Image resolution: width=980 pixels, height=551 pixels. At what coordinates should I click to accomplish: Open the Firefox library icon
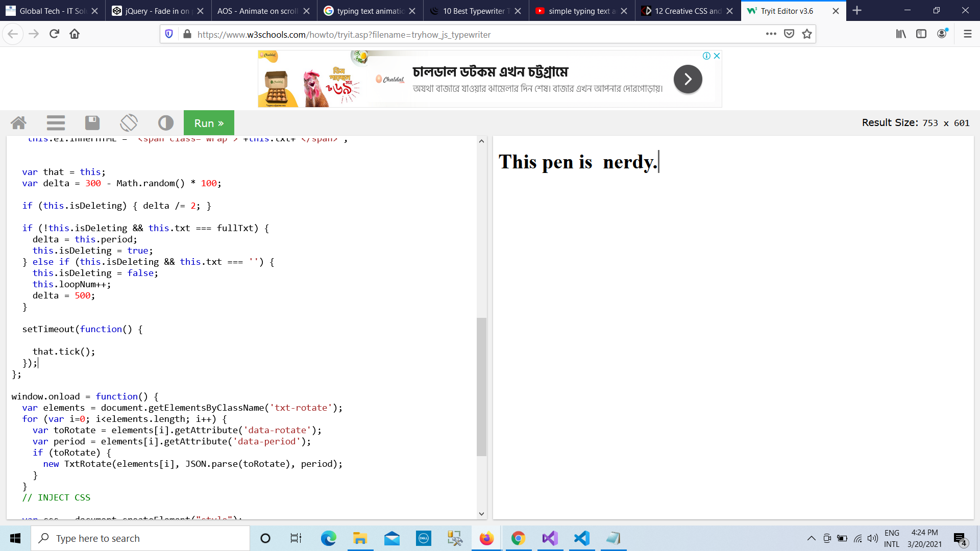pos(901,34)
